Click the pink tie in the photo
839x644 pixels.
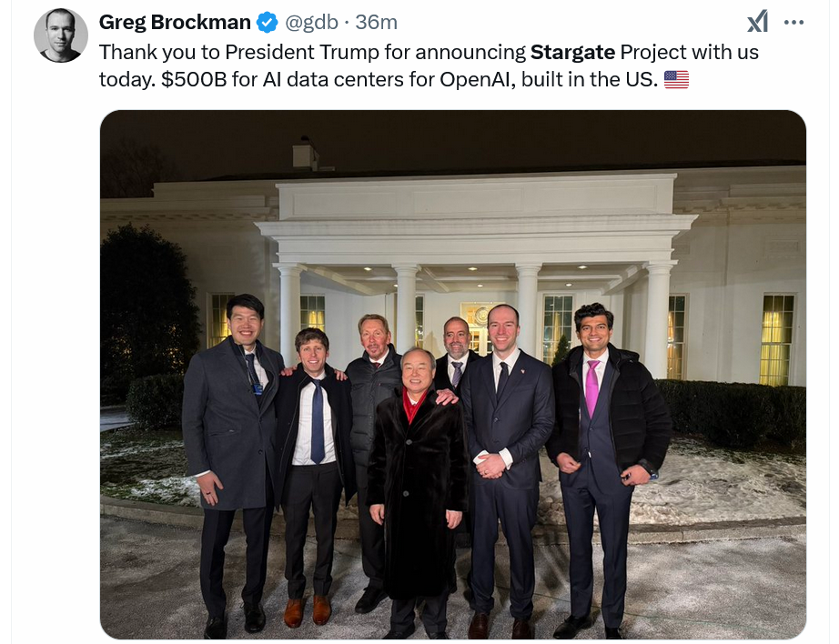point(591,387)
